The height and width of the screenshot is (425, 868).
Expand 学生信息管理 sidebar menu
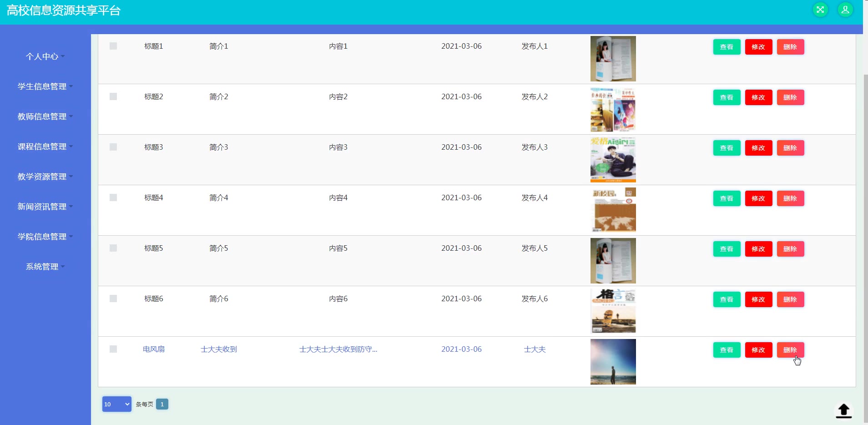pos(45,86)
